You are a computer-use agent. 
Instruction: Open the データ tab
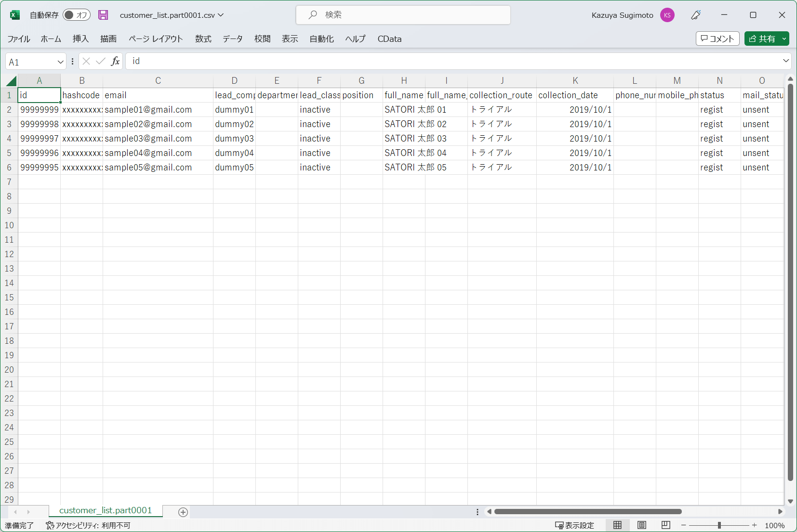pyautogui.click(x=233, y=39)
